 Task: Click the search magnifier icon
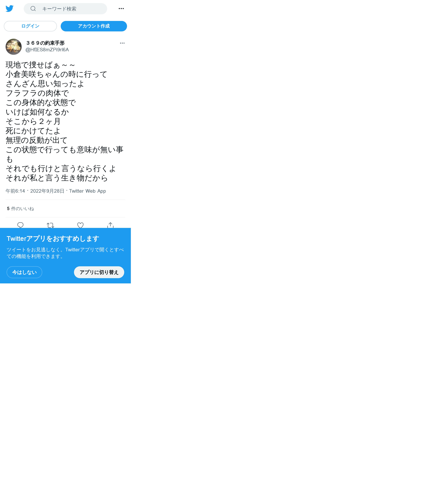coord(33,9)
